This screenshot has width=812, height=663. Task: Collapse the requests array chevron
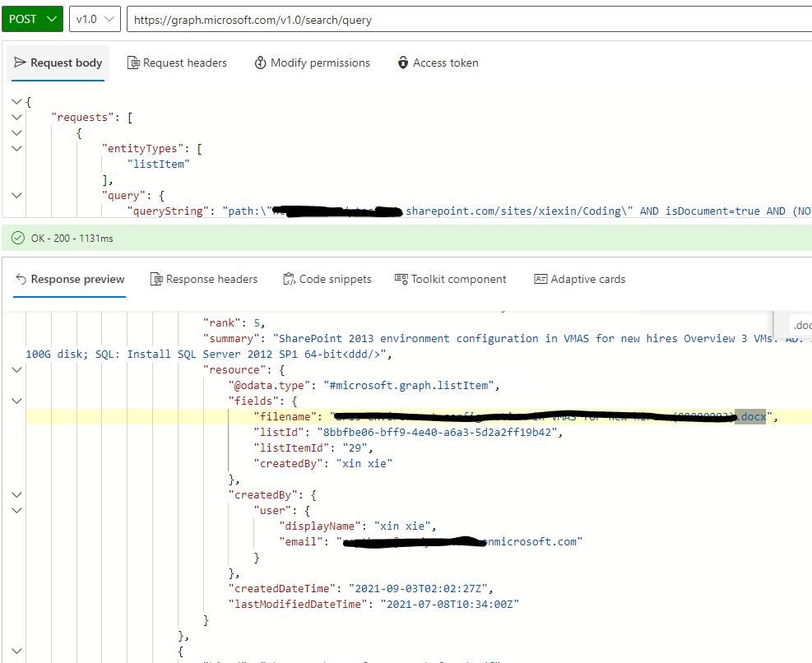tap(16, 116)
